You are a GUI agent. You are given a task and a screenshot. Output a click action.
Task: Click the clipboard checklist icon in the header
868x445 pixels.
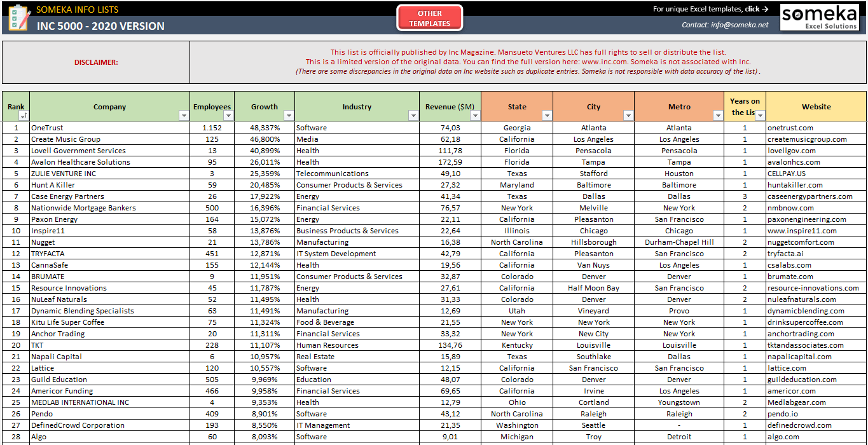(19, 18)
